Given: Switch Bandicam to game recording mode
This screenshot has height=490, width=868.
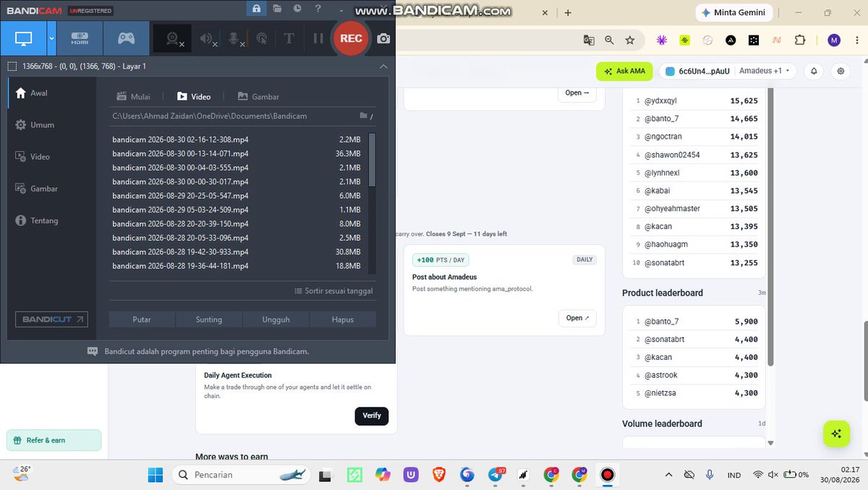Looking at the screenshot, I should tap(127, 38).
